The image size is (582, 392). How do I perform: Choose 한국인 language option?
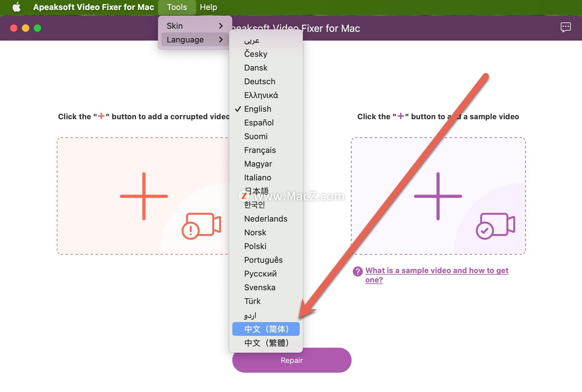click(x=266, y=205)
